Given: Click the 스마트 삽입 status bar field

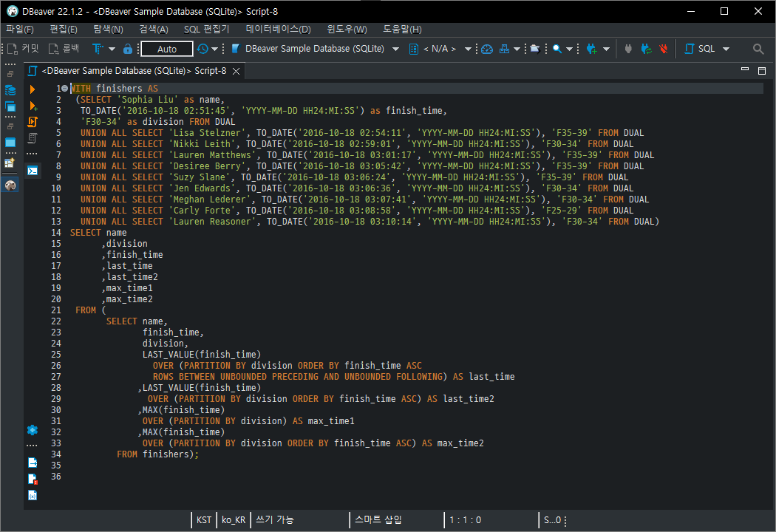Looking at the screenshot, I should click(x=378, y=519).
